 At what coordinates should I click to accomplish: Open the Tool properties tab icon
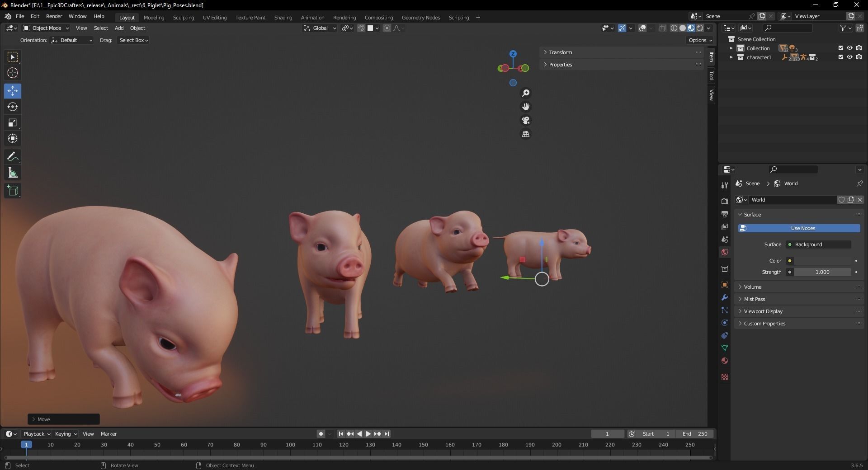click(x=725, y=185)
